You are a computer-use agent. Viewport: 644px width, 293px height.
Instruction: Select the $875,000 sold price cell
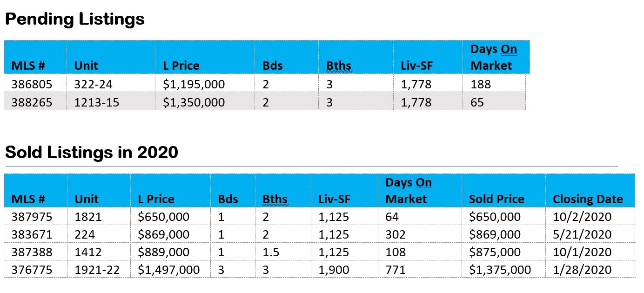pos(495,252)
